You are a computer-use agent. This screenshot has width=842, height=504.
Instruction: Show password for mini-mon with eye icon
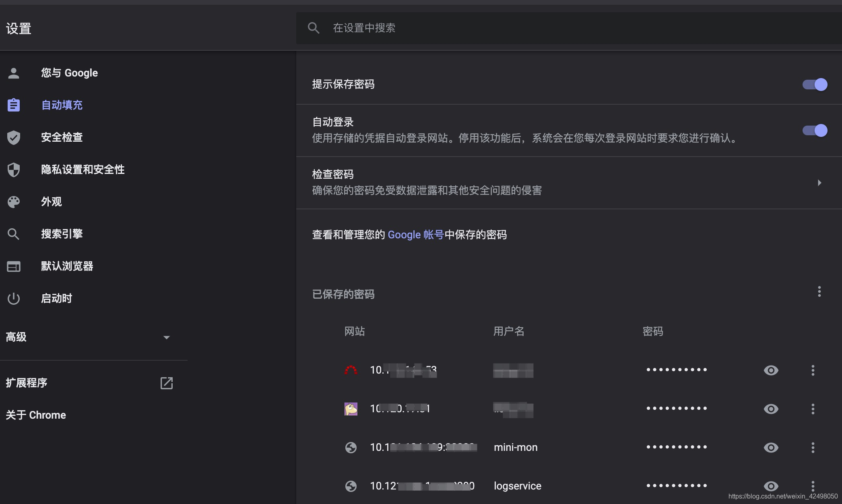(x=771, y=447)
